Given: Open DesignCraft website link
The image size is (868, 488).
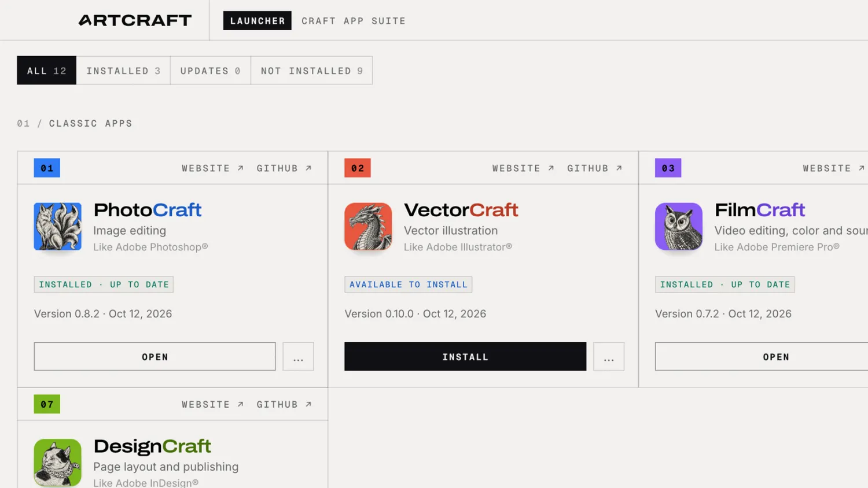Looking at the screenshot, I should [x=213, y=405].
